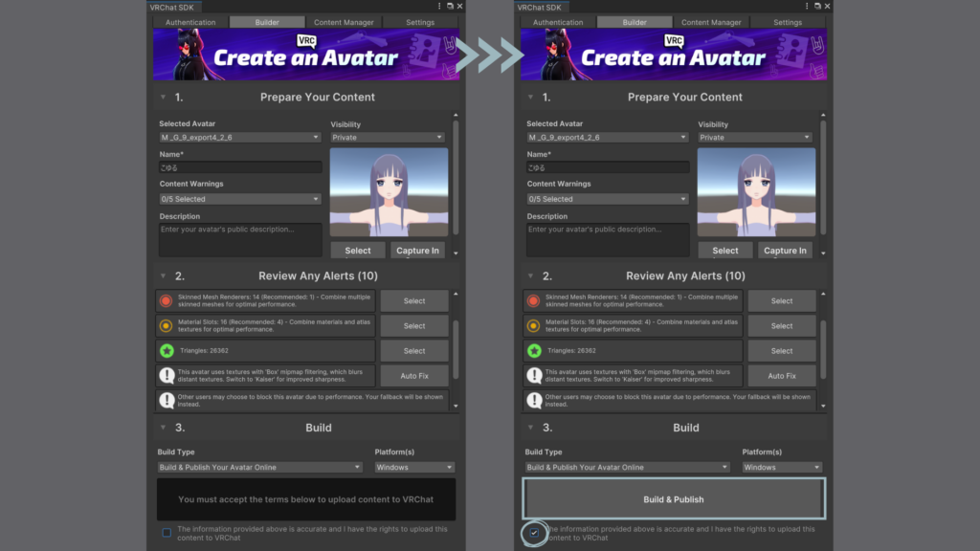Uncheck the terms checkbox in right panel
The width and height of the screenshot is (980, 551).
point(534,533)
